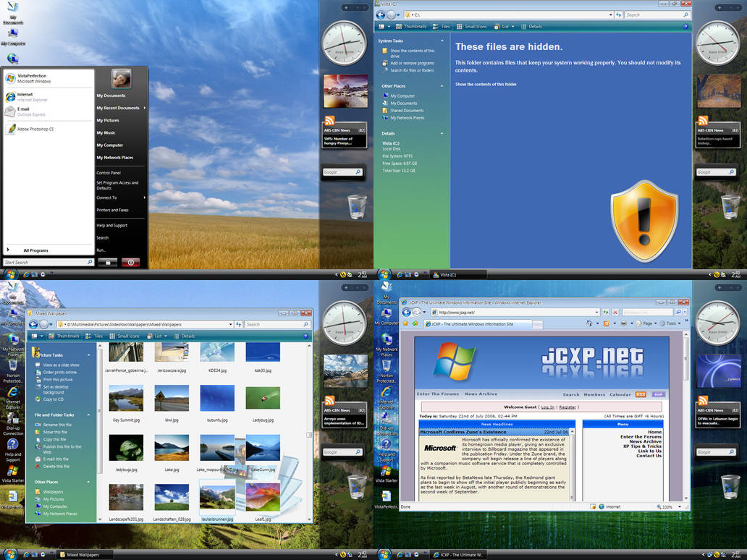Click the Home icon in Internet Explorer
The height and width of the screenshot is (560, 747).
588,323
